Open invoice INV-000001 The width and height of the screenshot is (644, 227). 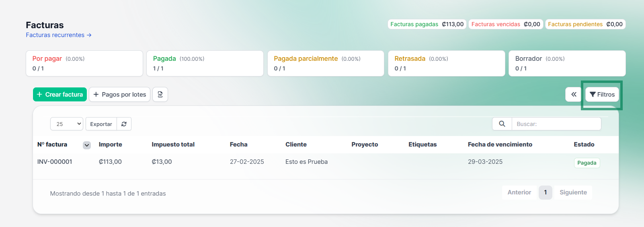[55, 162]
